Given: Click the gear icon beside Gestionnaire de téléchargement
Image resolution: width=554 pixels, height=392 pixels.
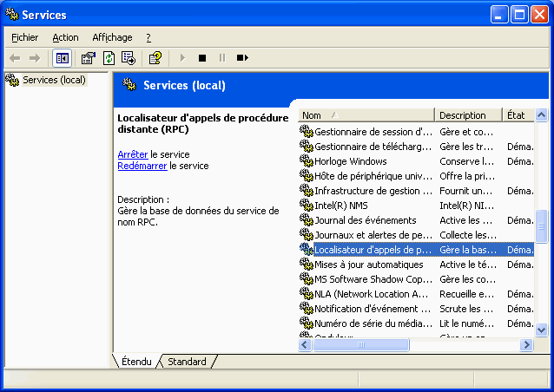Looking at the screenshot, I should pos(307,146).
